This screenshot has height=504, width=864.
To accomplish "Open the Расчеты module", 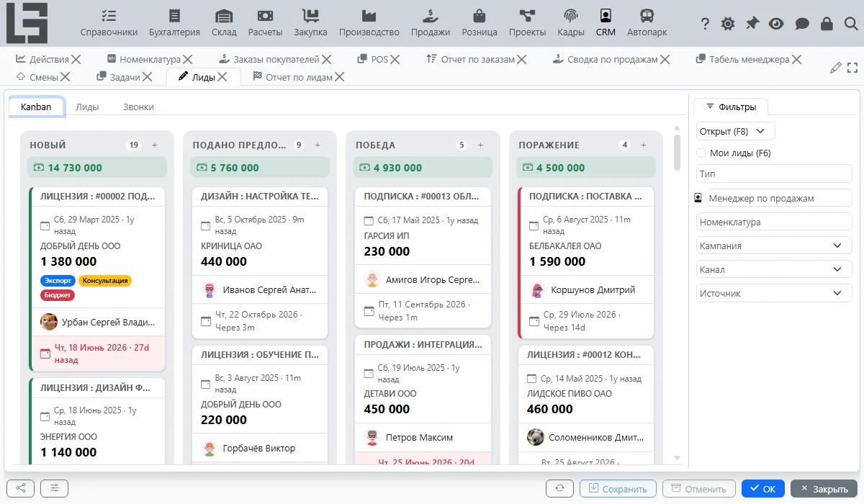I will tap(265, 23).
